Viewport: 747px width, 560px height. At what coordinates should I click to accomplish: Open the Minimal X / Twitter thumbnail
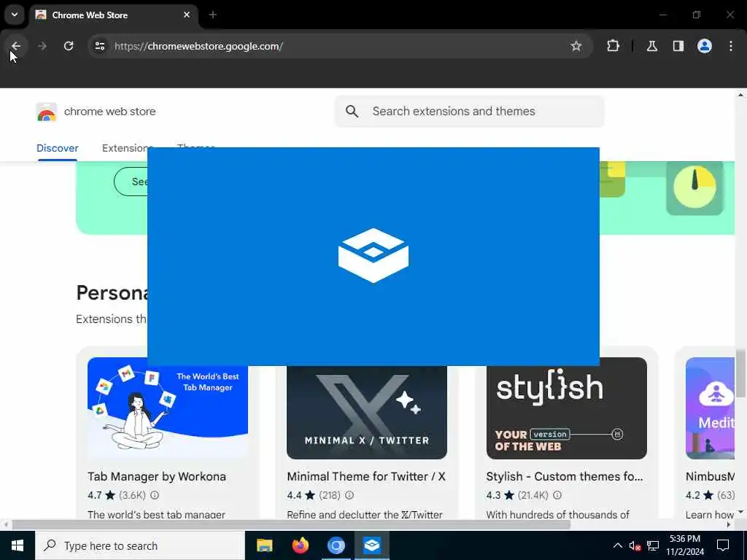tap(367, 413)
